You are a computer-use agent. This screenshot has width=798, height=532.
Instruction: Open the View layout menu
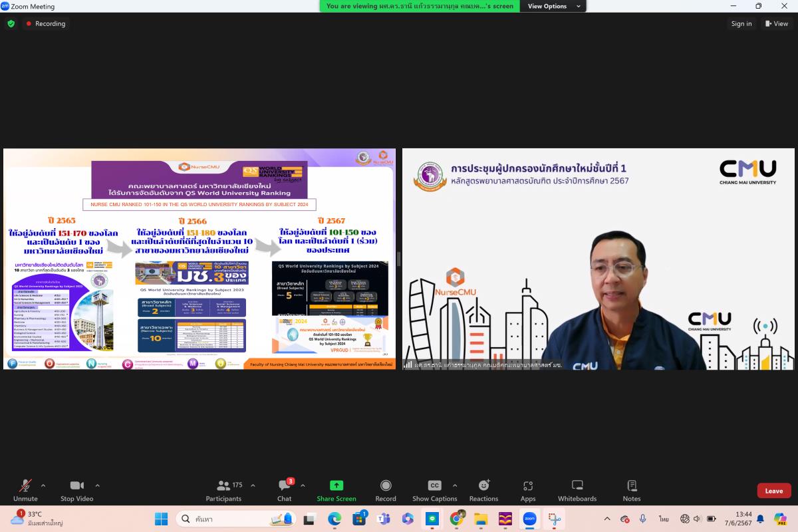click(776, 24)
